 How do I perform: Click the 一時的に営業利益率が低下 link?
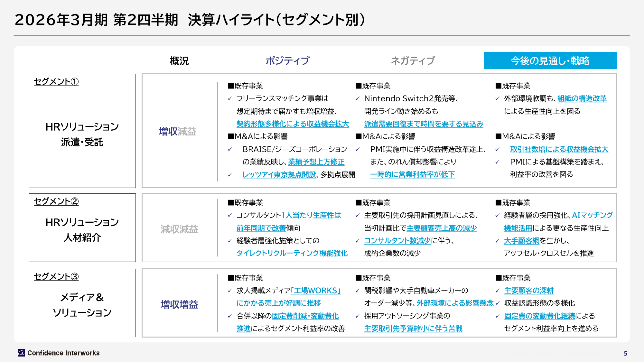pos(412,174)
